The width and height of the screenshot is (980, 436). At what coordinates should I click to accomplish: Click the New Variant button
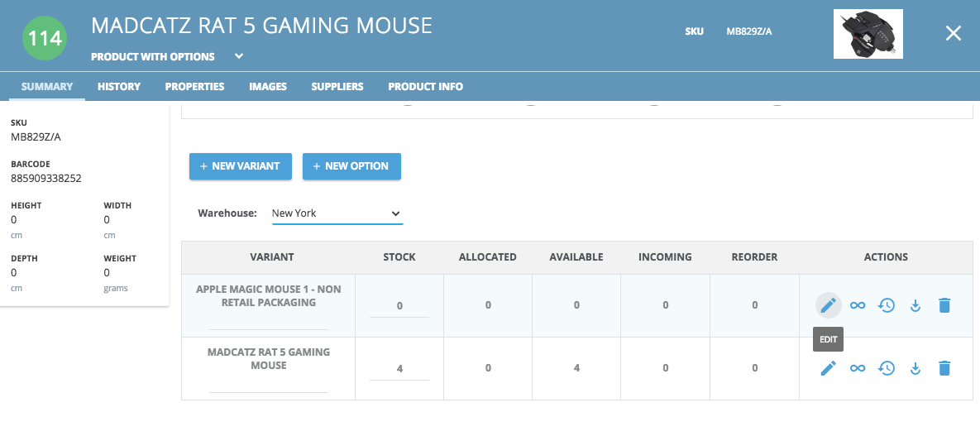(241, 166)
